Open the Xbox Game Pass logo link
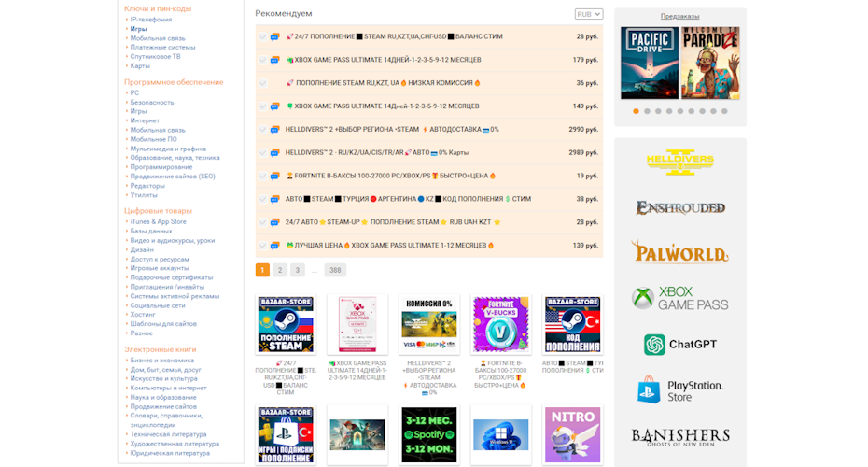 point(680,299)
